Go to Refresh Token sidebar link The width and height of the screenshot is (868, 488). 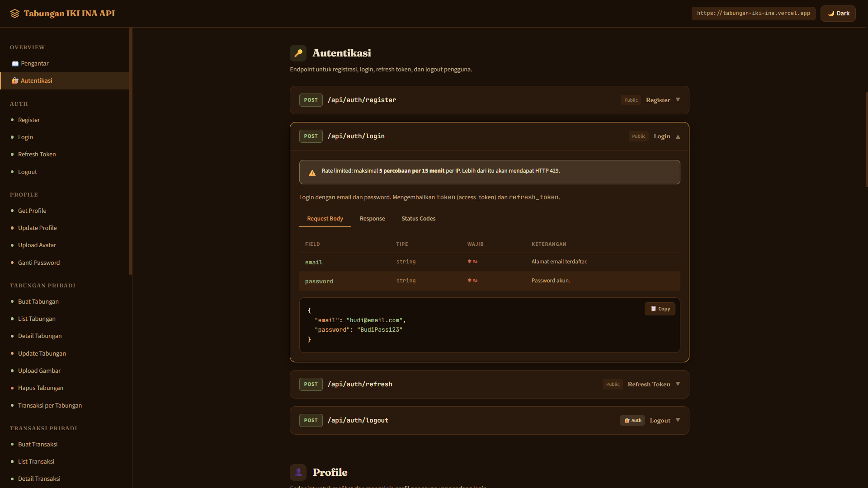coord(37,155)
